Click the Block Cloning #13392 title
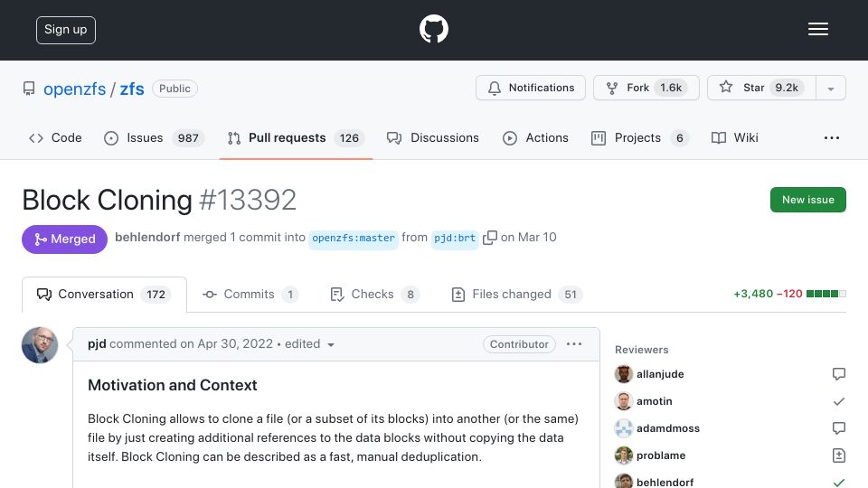The width and height of the screenshot is (868, 488). [159, 200]
